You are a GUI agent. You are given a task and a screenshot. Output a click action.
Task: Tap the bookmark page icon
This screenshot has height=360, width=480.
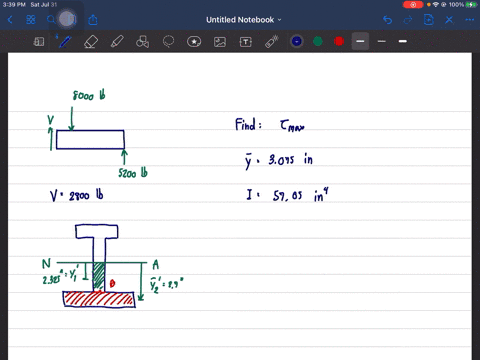tap(71, 20)
